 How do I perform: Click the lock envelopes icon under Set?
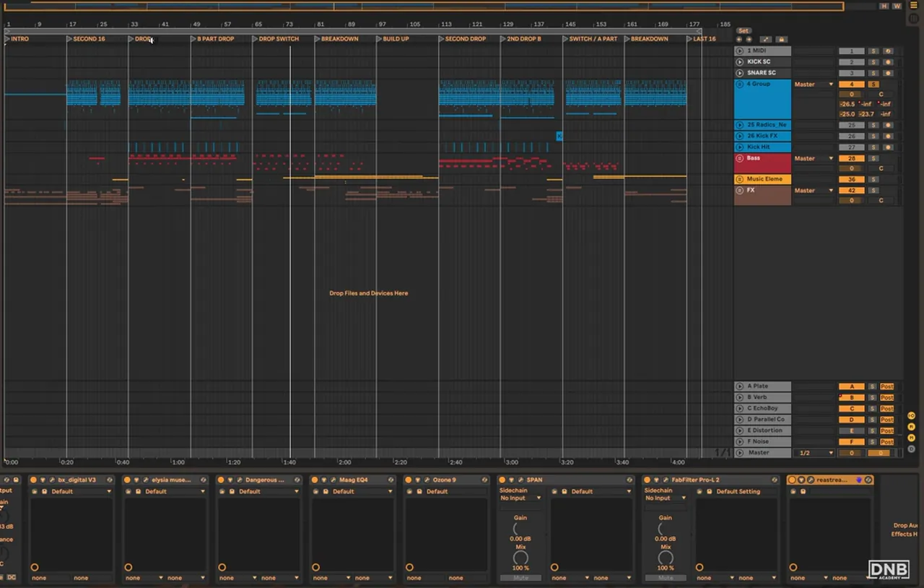click(782, 40)
